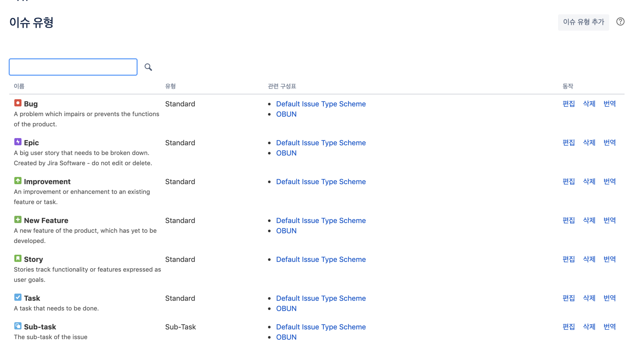Click the green Story bookmark icon
644x356 pixels.
(x=18, y=258)
